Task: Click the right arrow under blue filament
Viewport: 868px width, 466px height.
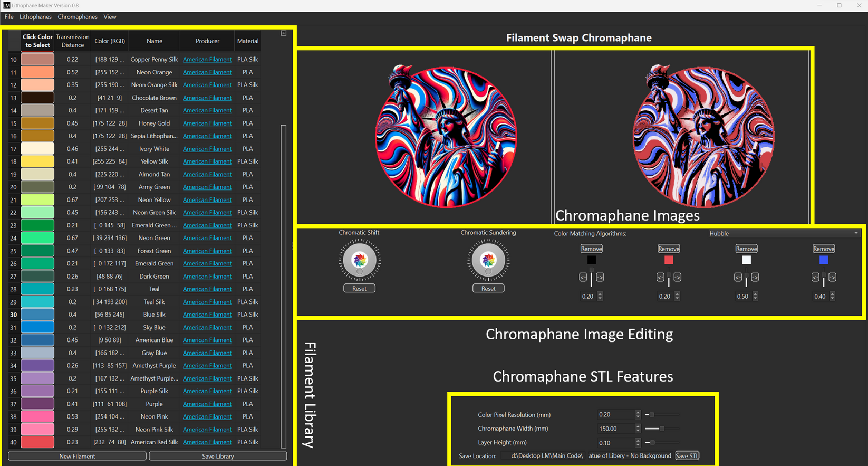Action: [x=832, y=277]
